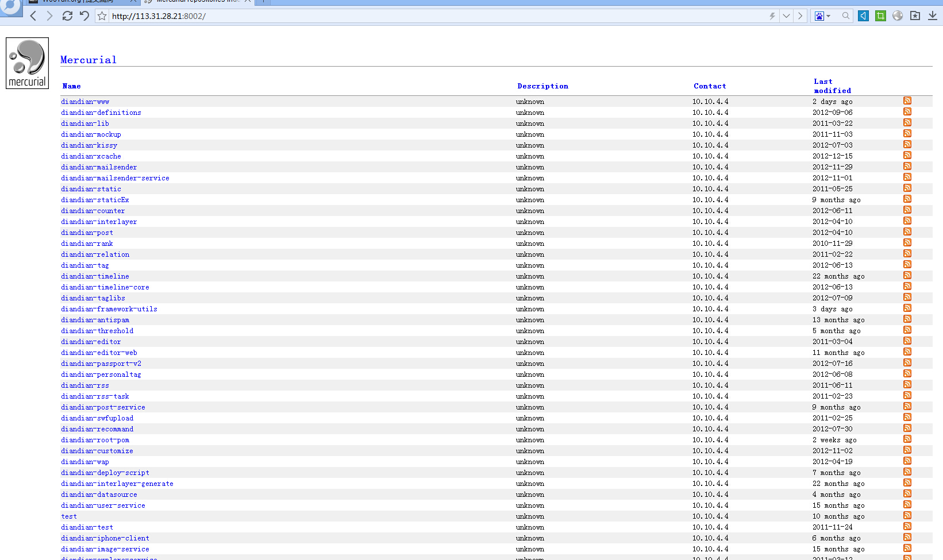Open RSS feed for diandian-taglibs
Screen dimensions: 943x560
[907, 297]
